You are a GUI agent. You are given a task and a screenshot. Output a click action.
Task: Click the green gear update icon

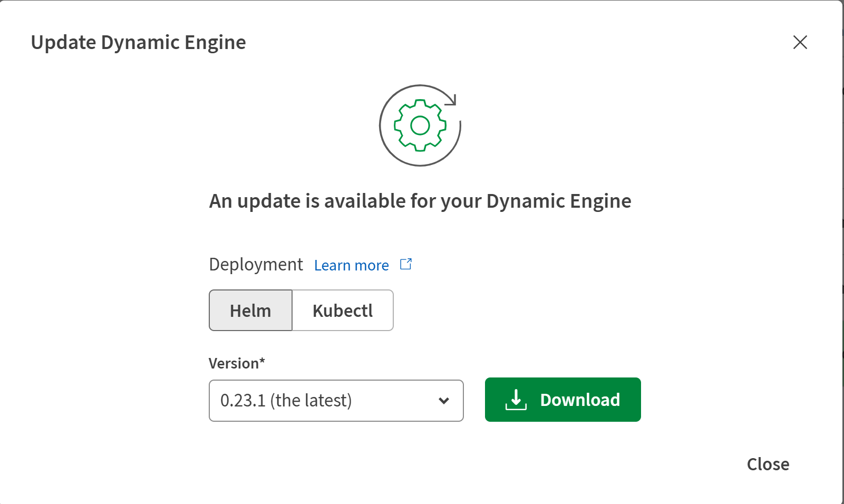(420, 125)
